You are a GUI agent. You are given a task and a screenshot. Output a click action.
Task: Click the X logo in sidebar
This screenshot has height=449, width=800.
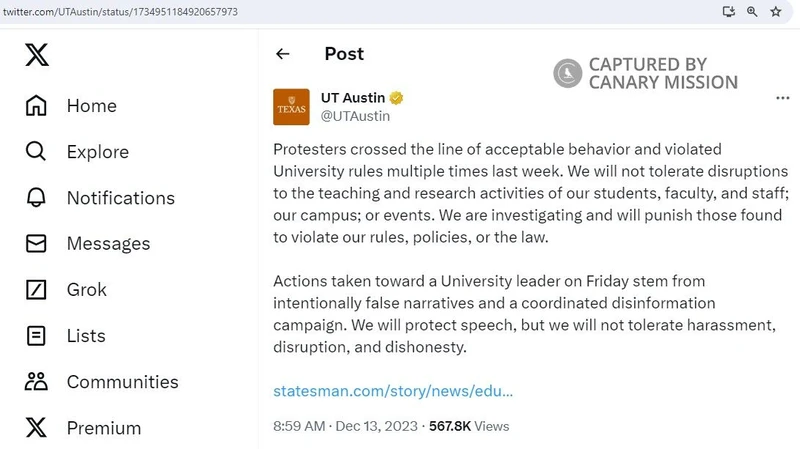pyautogui.click(x=36, y=55)
